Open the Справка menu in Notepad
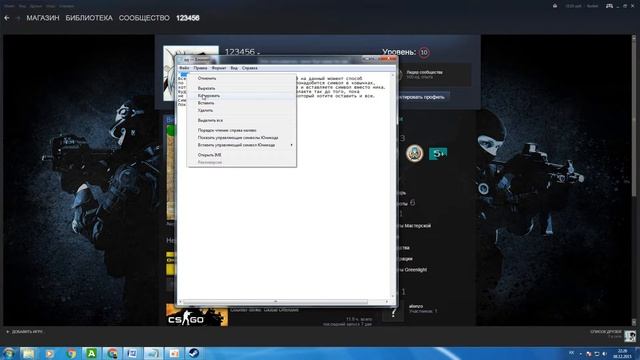 249,68
